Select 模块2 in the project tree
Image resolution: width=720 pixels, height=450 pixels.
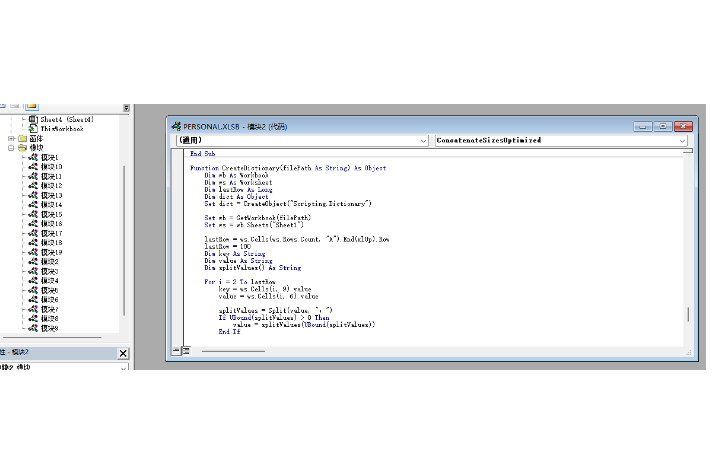[49, 262]
